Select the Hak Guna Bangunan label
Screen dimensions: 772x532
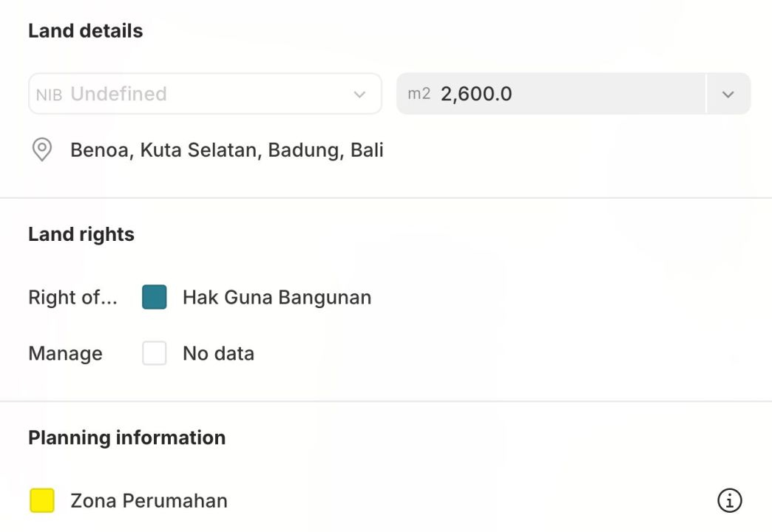(277, 297)
